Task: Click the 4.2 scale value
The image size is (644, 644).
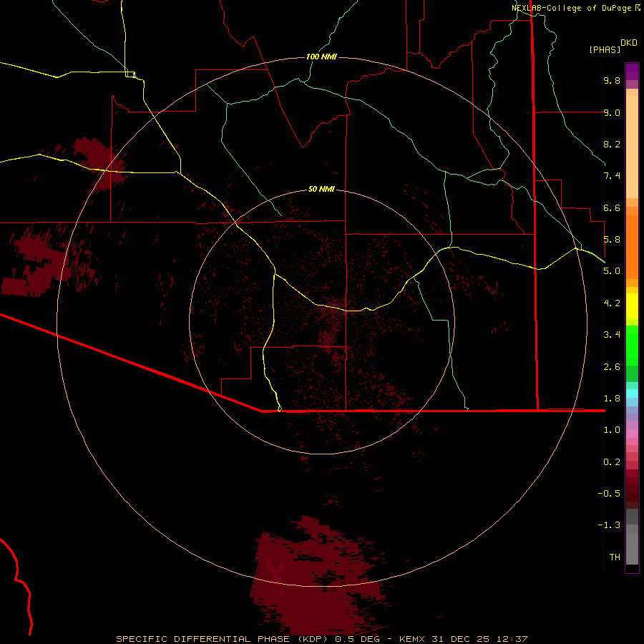Action: [x=612, y=303]
